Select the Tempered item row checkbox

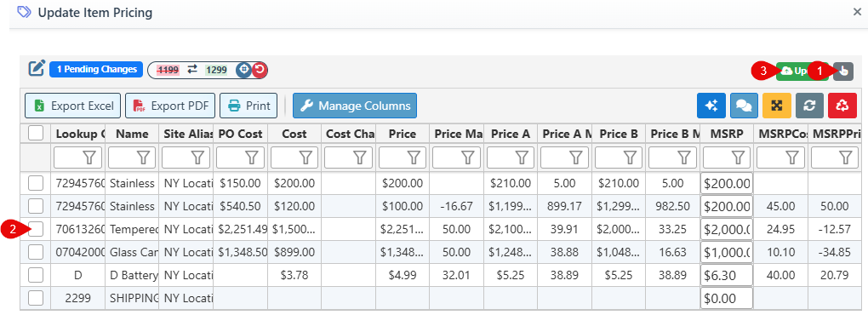36,229
